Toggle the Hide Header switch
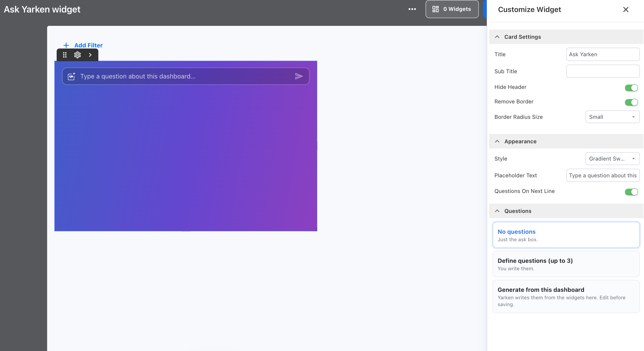This screenshot has height=351, width=644. (631, 88)
